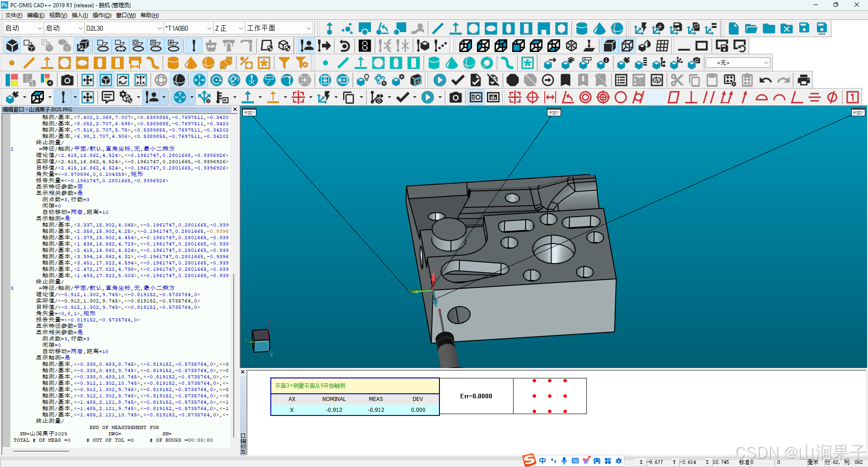Click the orange measured cylinder icon
This screenshot has height=467, width=868.
(173, 63)
